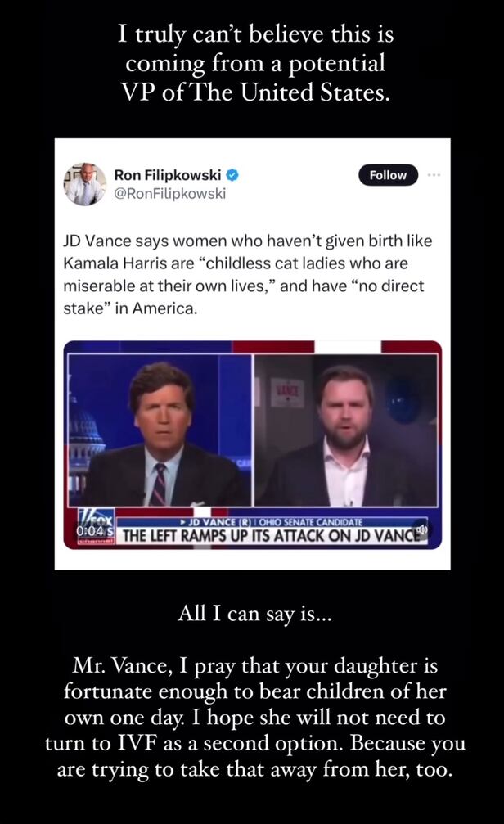Click the VANCE sign behind the speaker
504x824 pixels.
287,391
